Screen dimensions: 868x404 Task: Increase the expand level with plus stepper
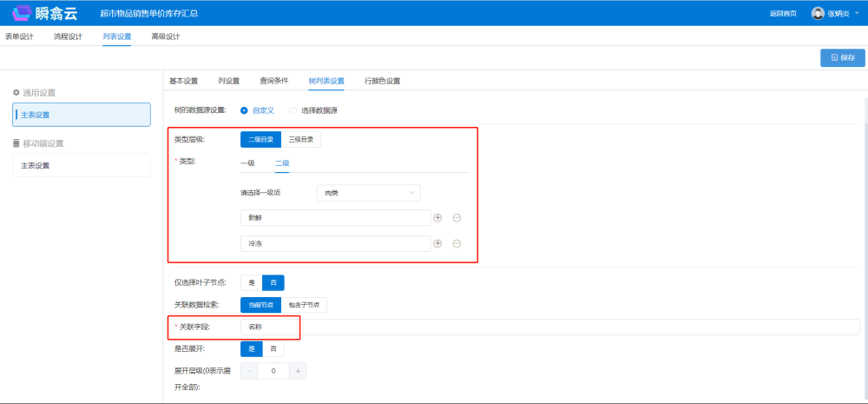pos(298,371)
